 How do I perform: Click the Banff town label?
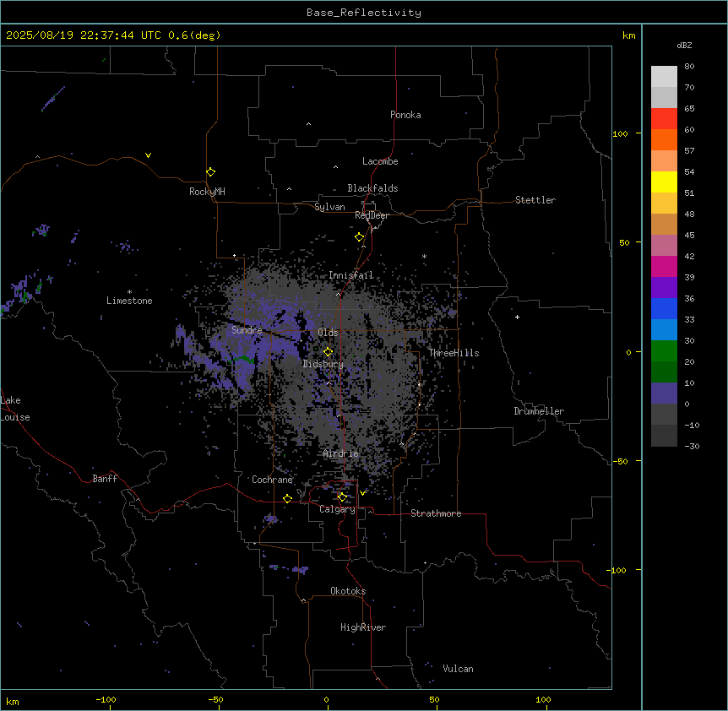pos(105,479)
